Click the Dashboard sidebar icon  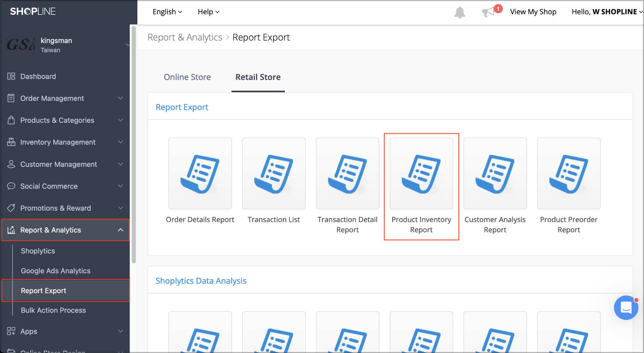pos(11,76)
